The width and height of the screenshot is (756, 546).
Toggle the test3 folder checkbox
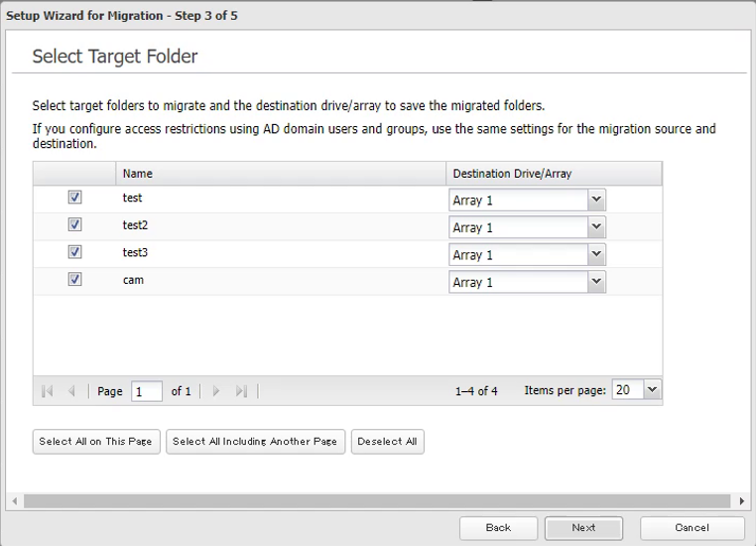click(x=74, y=253)
